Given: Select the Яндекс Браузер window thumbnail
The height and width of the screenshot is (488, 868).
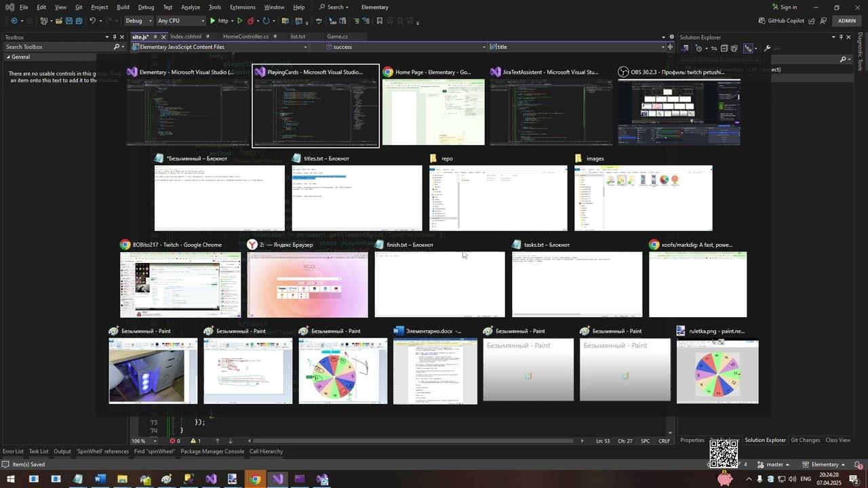Looking at the screenshot, I should point(307,279).
